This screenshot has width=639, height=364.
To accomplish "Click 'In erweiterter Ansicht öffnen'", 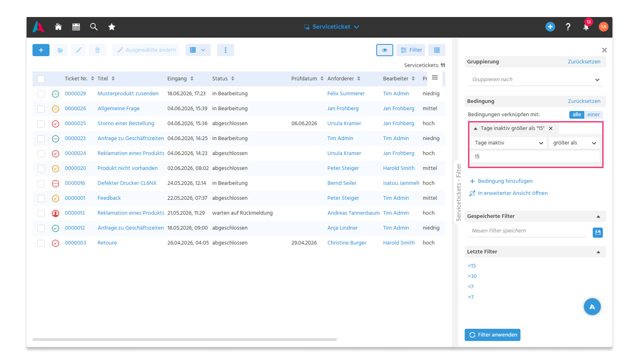I will pos(509,193).
